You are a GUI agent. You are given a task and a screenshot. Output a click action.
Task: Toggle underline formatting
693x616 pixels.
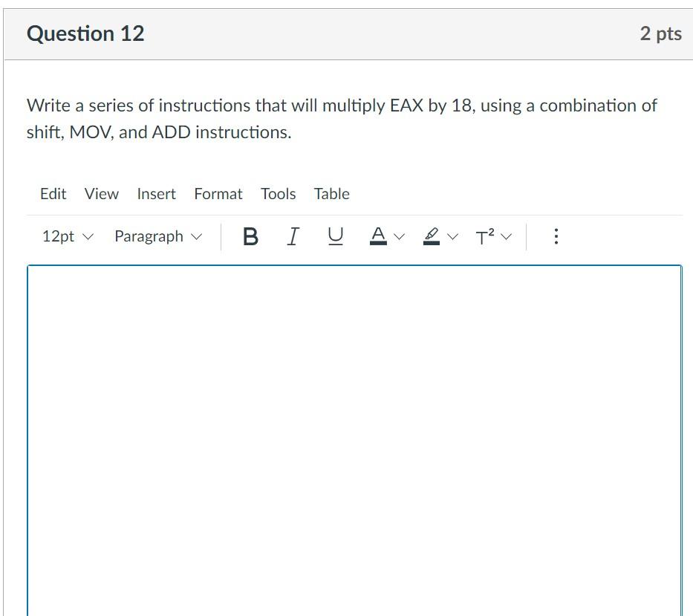click(x=335, y=236)
